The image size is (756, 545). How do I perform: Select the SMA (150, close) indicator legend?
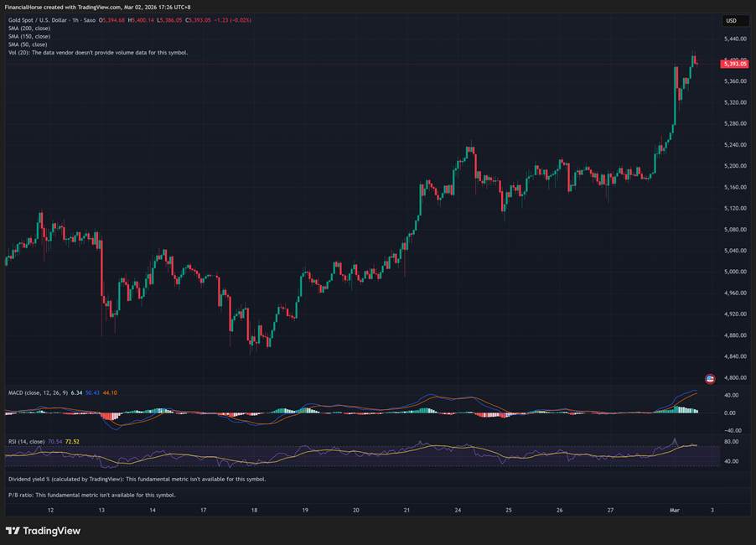pos(29,36)
